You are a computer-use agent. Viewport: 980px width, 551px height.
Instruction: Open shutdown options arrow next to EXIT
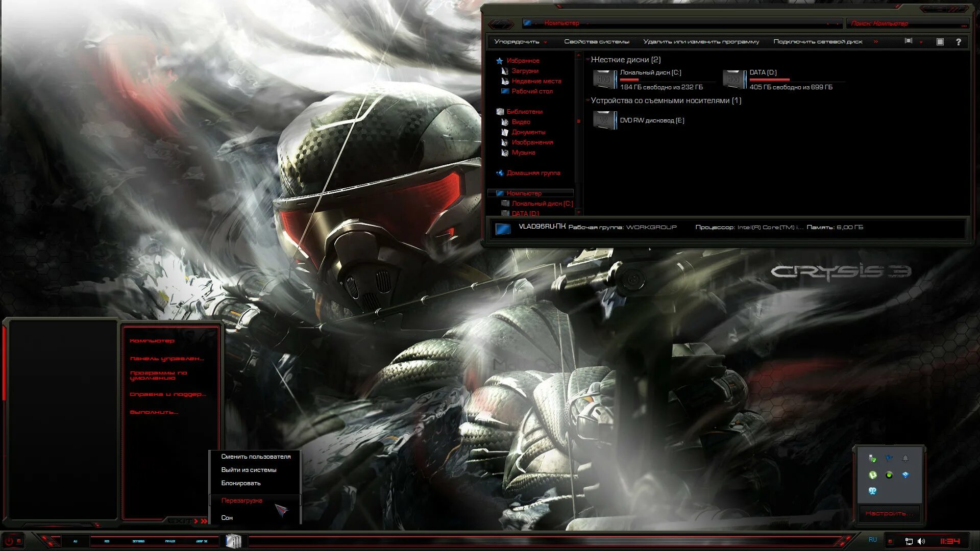(x=204, y=521)
